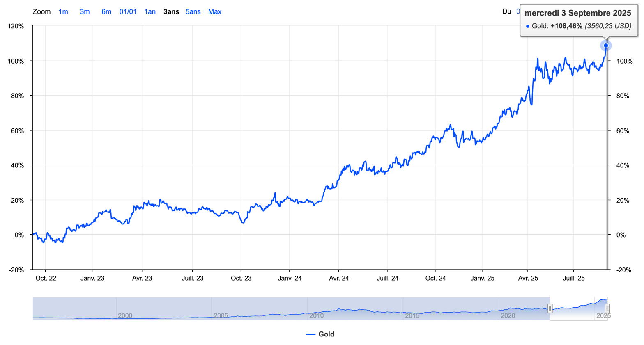Viewport: 644px width, 345px height.
Task: Switch the chart to 5ans range
Action: pos(193,11)
